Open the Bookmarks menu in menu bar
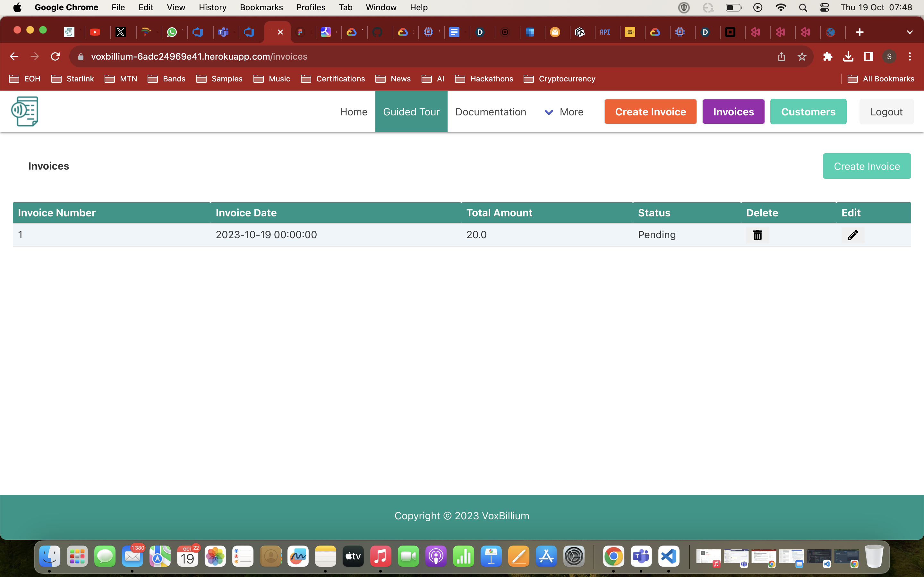The width and height of the screenshot is (924, 577). tap(261, 8)
